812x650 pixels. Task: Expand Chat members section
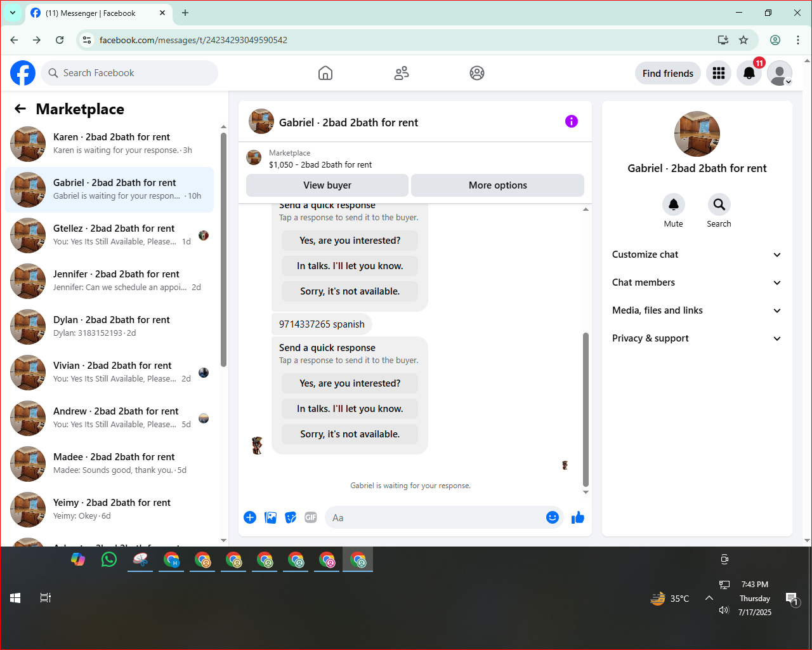click(x=697, y=282)
